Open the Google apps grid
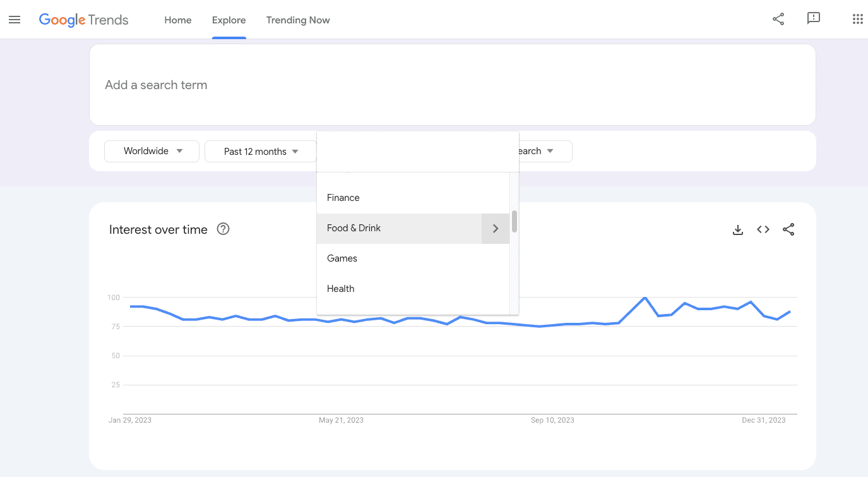 [857, 19]
